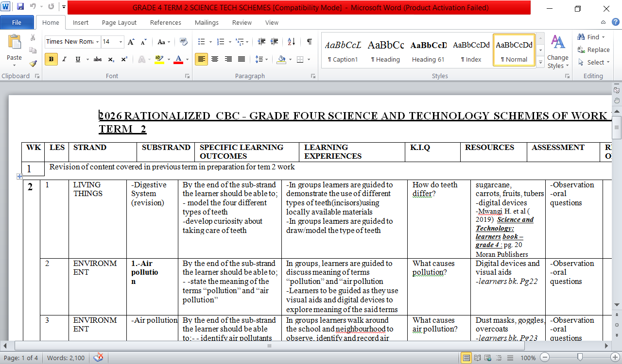This screenshot has width=622, height=364.
Task: Click the word count in the status bar
Action: pyautogui.click(x=66, y=358)
